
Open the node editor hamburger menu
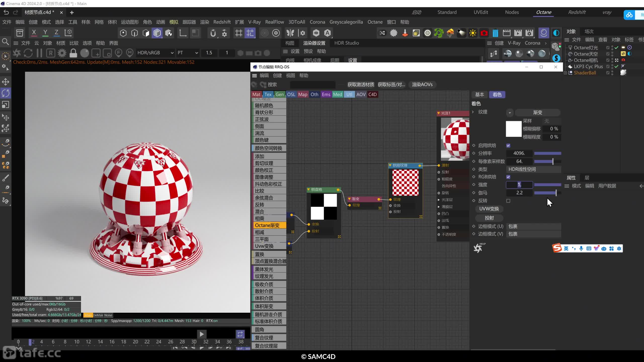[254, 75]
